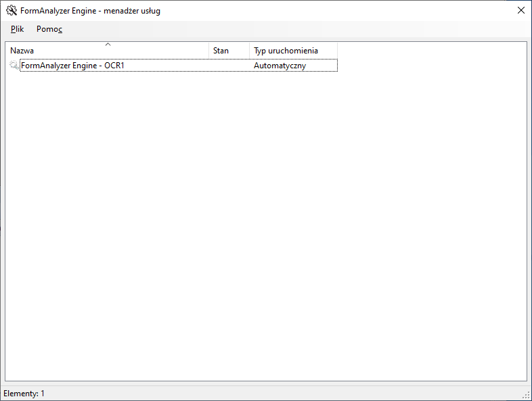Open the Plik menu
This screenshot has height=401, width=532.
click(x=17, y=29)
